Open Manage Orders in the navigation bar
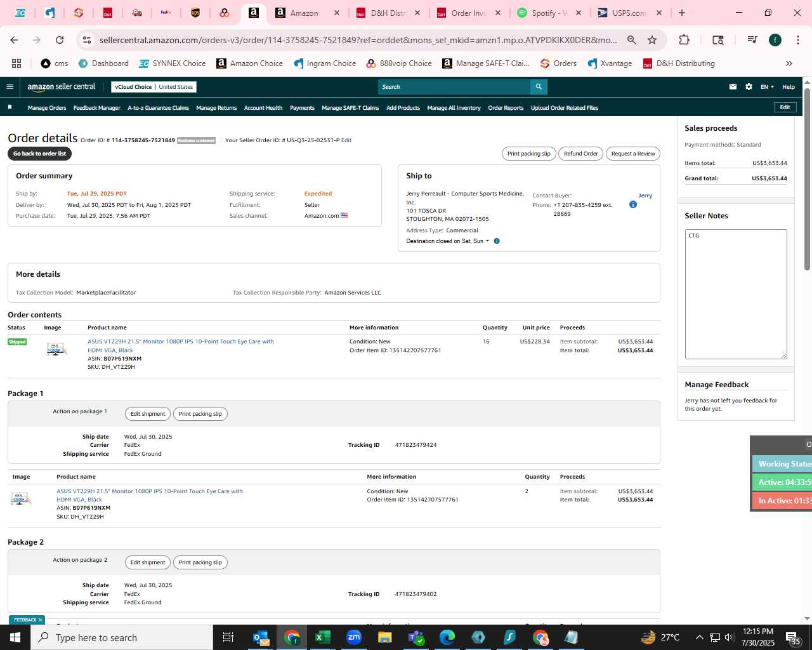 [x=47, y=108]
